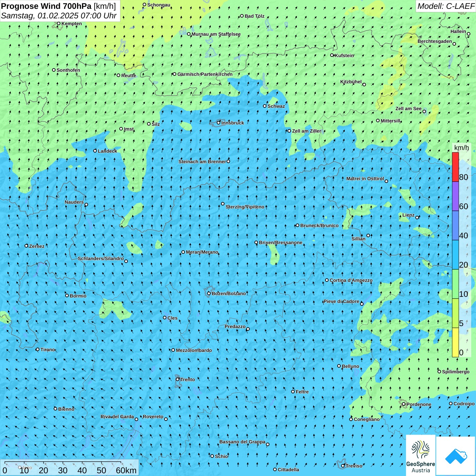The width and height of the screenshot is (476, 476).
Task: Click the Schlanders/Silandro label
Action: [101, 258]
